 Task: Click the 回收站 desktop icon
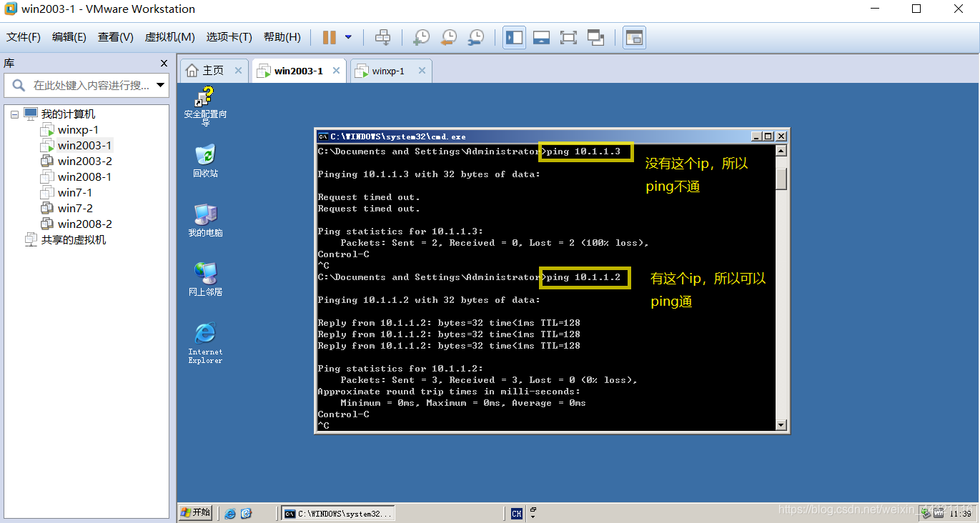205,161
